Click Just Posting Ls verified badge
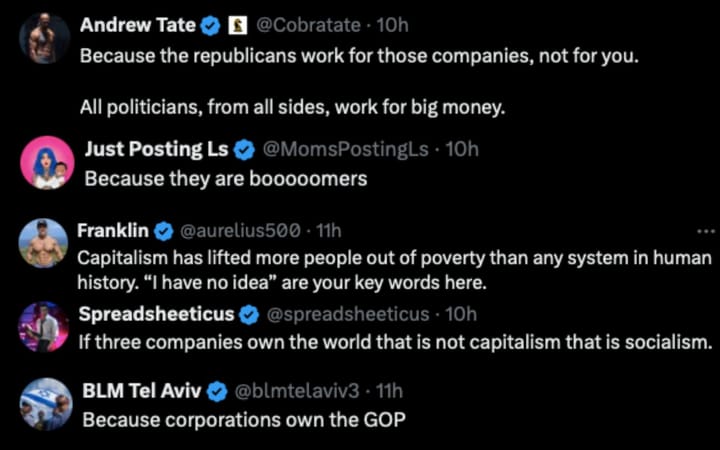 (245, 150)
